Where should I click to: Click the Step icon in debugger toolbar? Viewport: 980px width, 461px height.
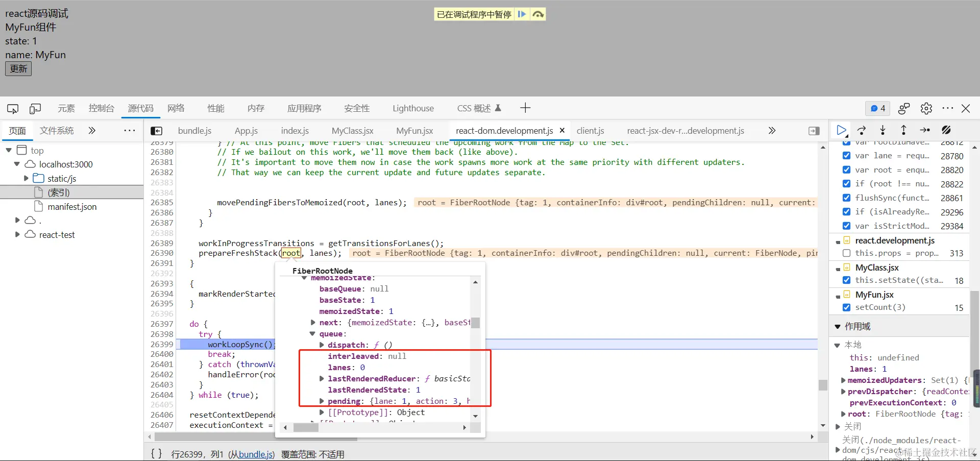pyautogui.click(x=925, y=130)
